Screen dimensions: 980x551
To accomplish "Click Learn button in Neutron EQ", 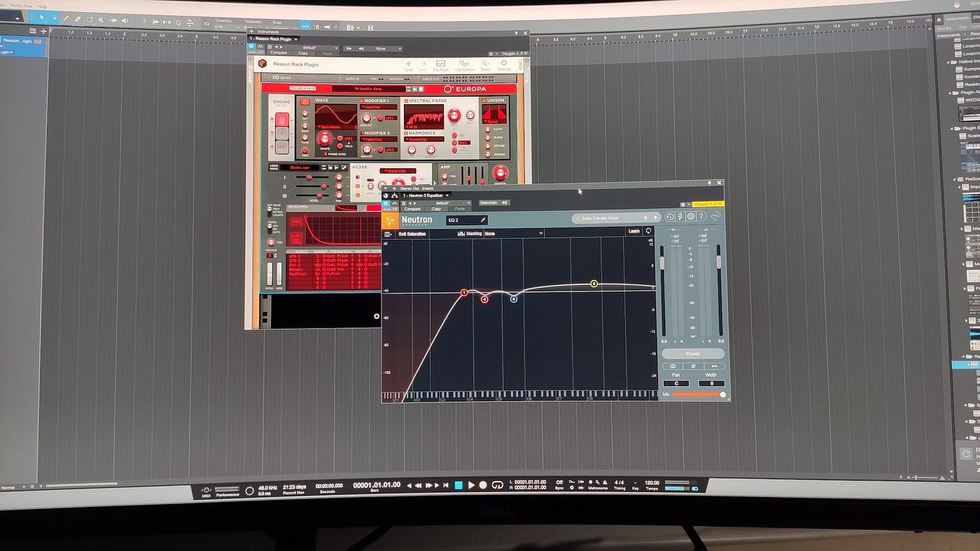I will click(633, 231).
